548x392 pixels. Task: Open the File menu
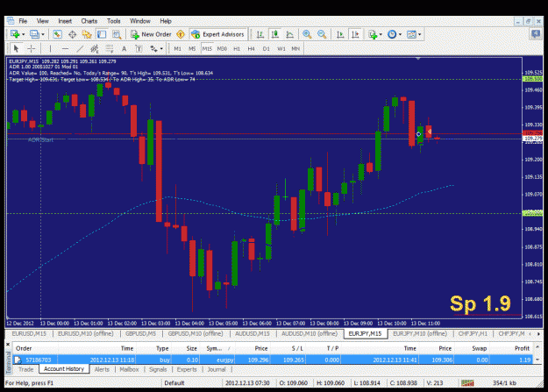click(x=23, y=21)
